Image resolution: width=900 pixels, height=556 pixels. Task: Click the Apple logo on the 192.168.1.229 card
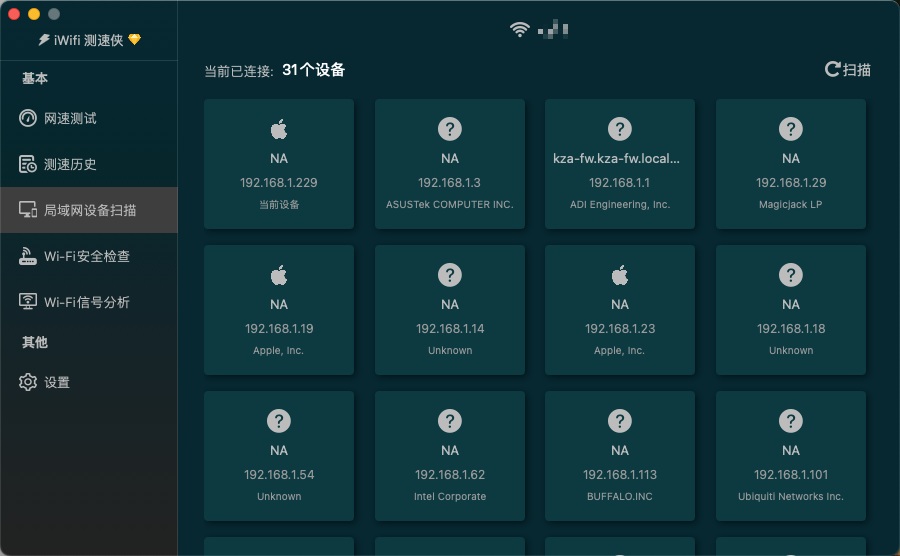coord(279,129)
